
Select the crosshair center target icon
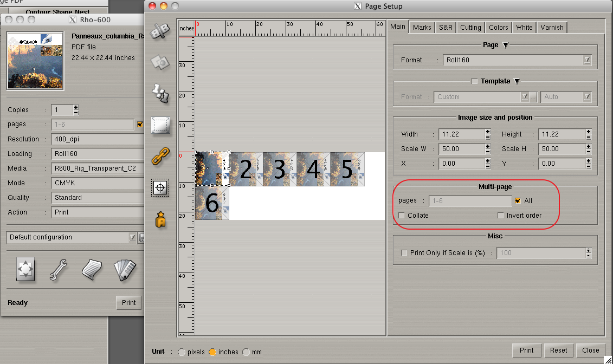pyautogui.click(x=160, y=187)
